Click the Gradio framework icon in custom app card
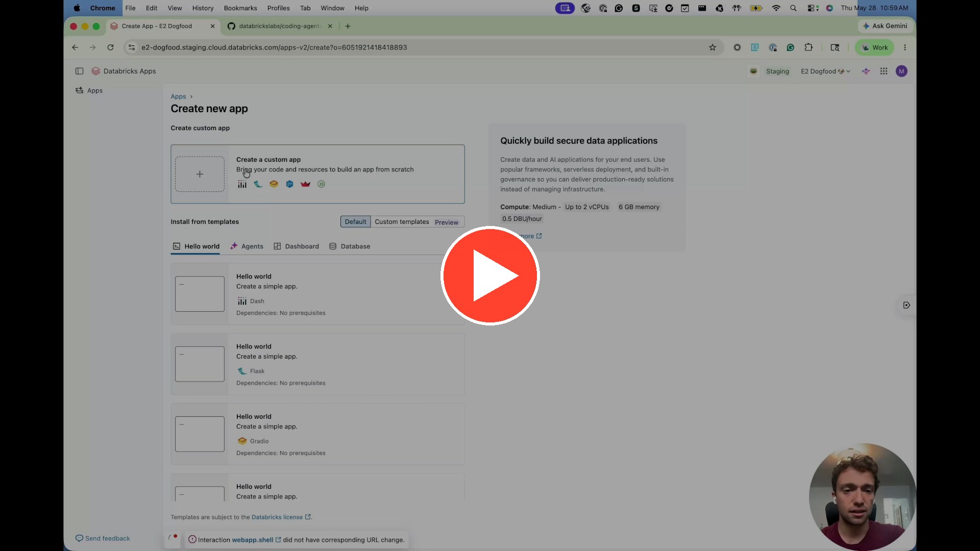The height and width of the screenshot is (551, 980). point(274,184)
